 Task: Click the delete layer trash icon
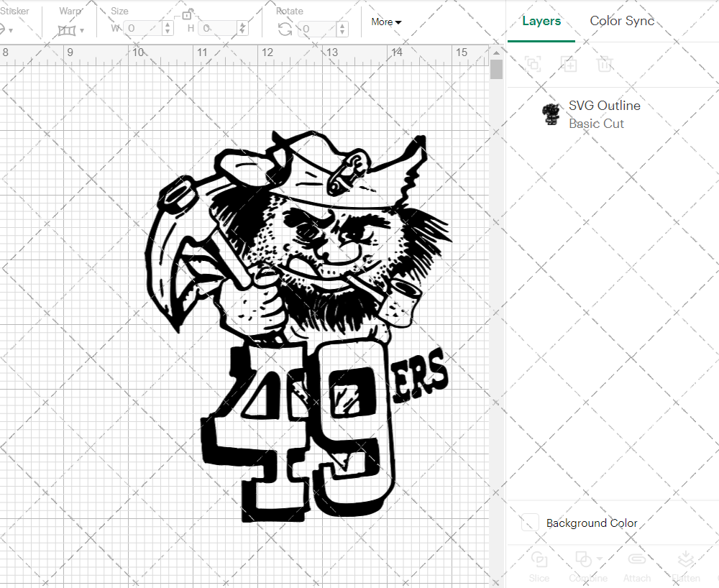coord(605,64)
